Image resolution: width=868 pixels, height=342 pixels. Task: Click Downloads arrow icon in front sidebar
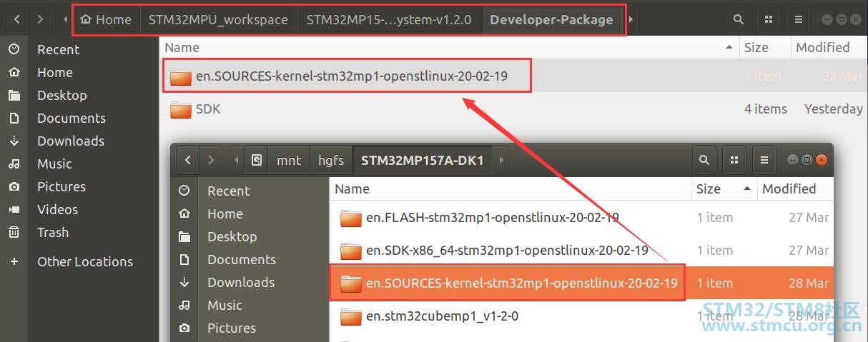coord(184,282)
